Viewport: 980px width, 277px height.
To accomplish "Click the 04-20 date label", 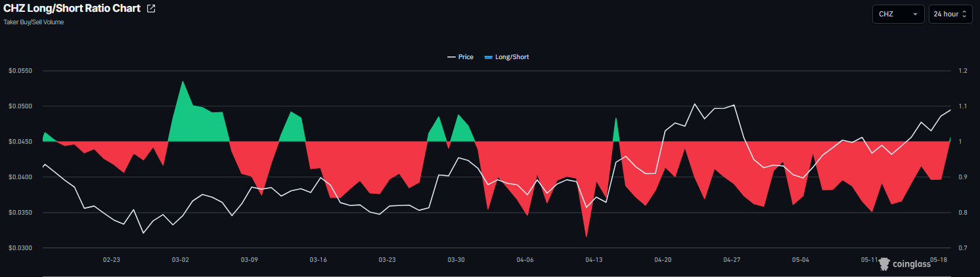I will pyautogui.click(x=663, y=260).
